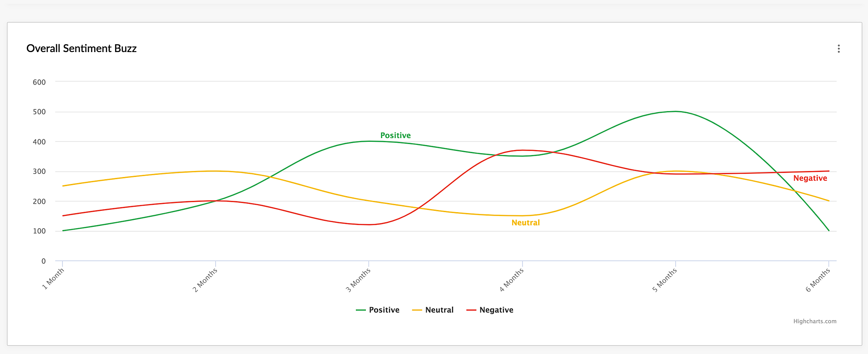Hide the Neutral series via legend label
Image resolution: width=868 pixels, height=354 pixels.
click(439, 310)
